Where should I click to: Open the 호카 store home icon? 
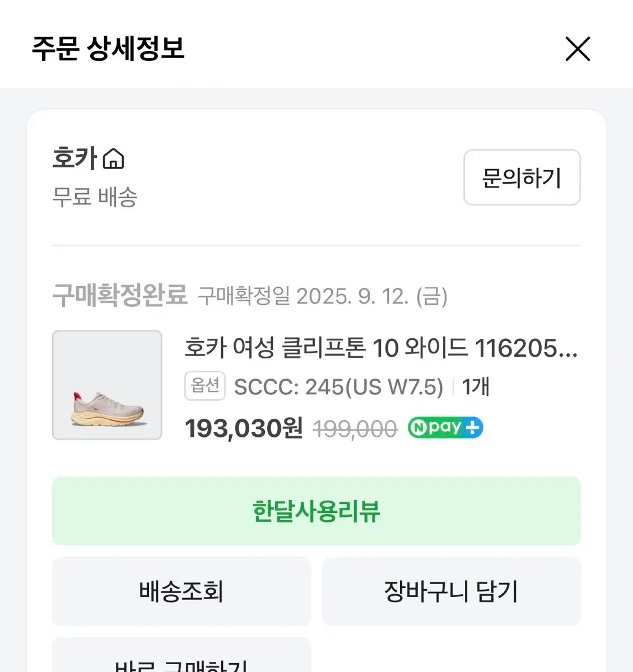coord(114,158)
